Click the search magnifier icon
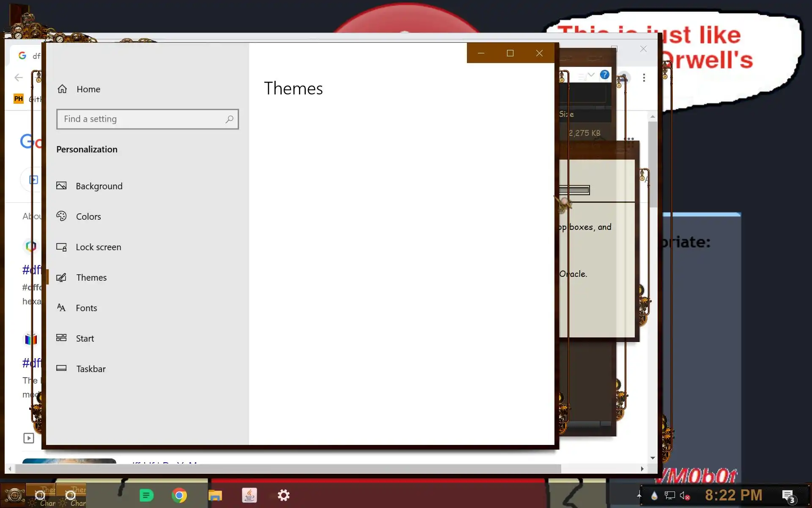The height and width of the screenshot is (508, 812). point(229,119)
